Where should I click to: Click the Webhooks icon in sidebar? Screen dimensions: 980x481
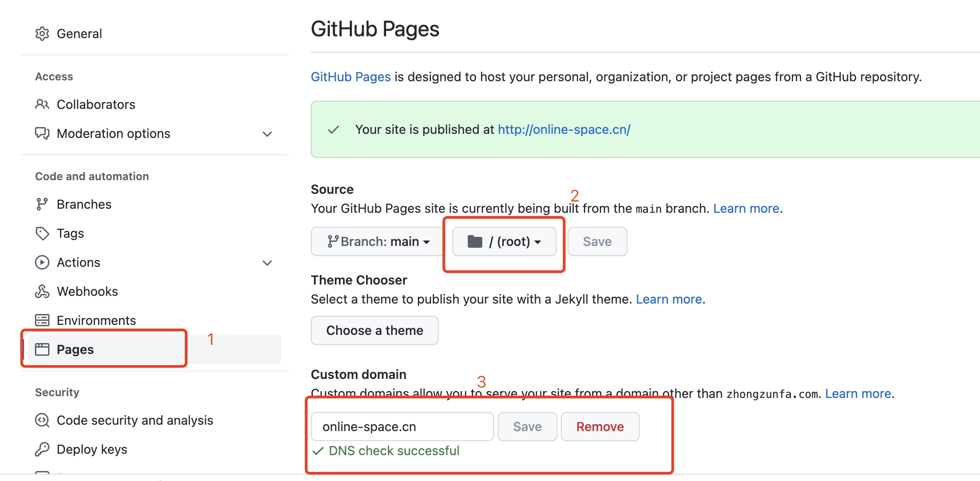[x=42, y=291]
